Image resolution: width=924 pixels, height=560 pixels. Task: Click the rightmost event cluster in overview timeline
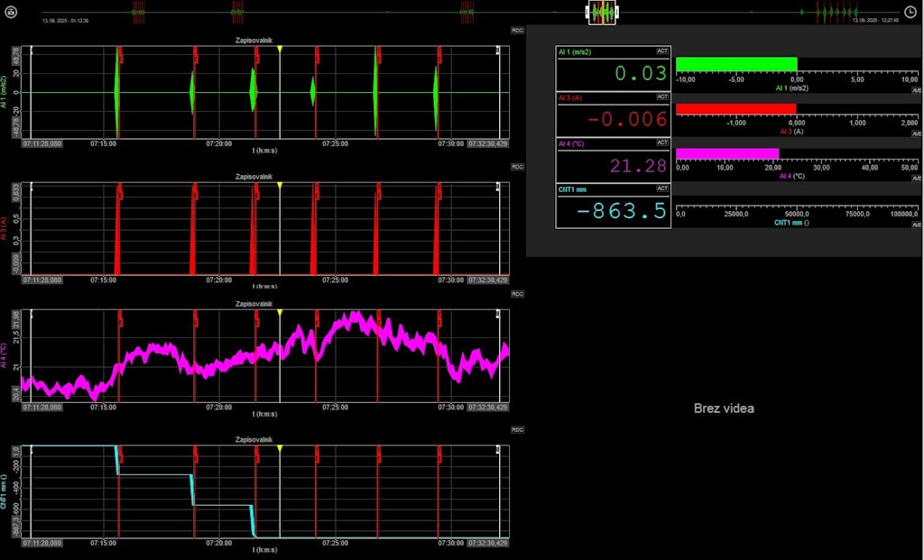pos(838,13)
